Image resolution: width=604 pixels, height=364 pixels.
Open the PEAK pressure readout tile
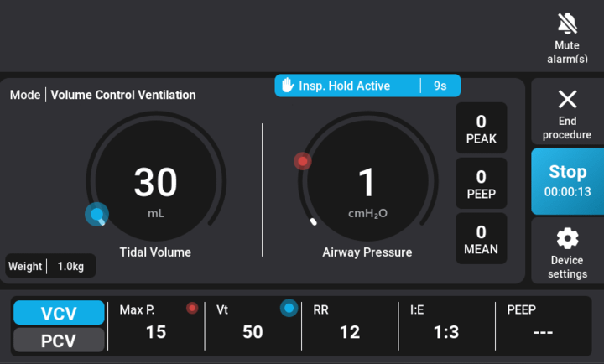[x=481, y=128]
